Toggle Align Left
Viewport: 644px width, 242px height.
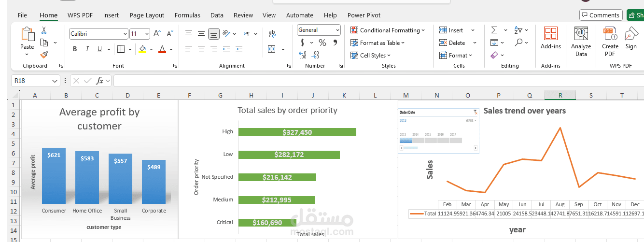point(189,49)
